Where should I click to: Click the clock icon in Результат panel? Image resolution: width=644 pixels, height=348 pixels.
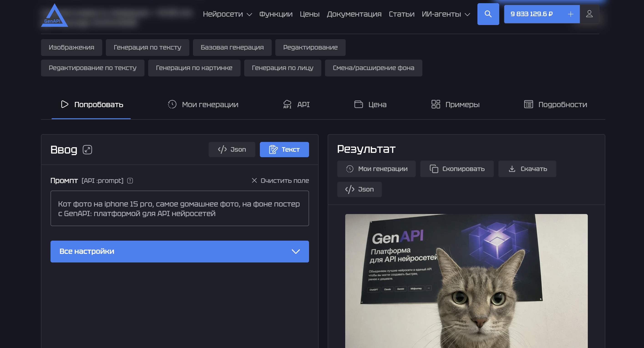(350, 169)
